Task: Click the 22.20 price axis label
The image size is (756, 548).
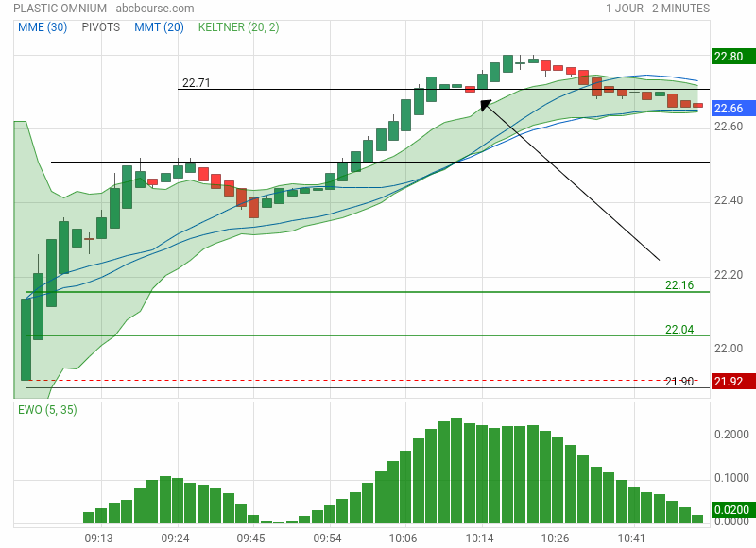Action: click(729, 275)
